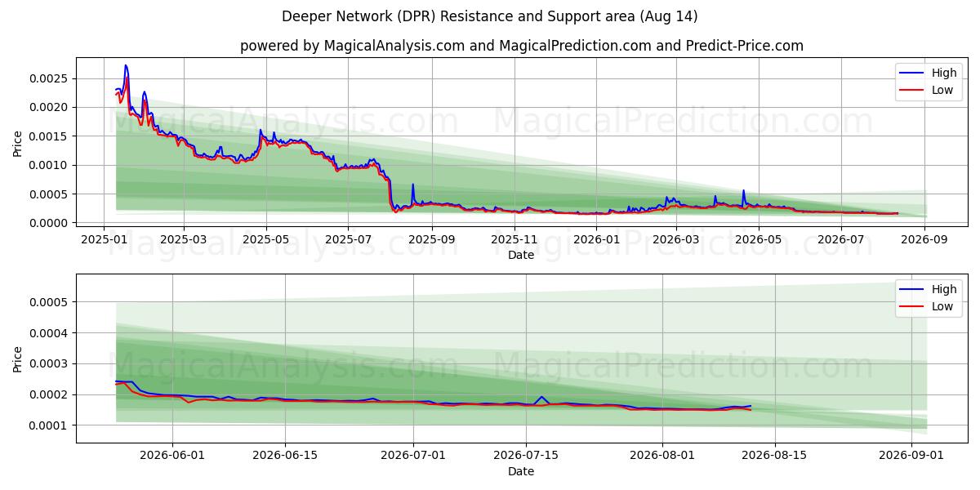
Task: Click the 2026-01 date tick label
Action: 597,238
